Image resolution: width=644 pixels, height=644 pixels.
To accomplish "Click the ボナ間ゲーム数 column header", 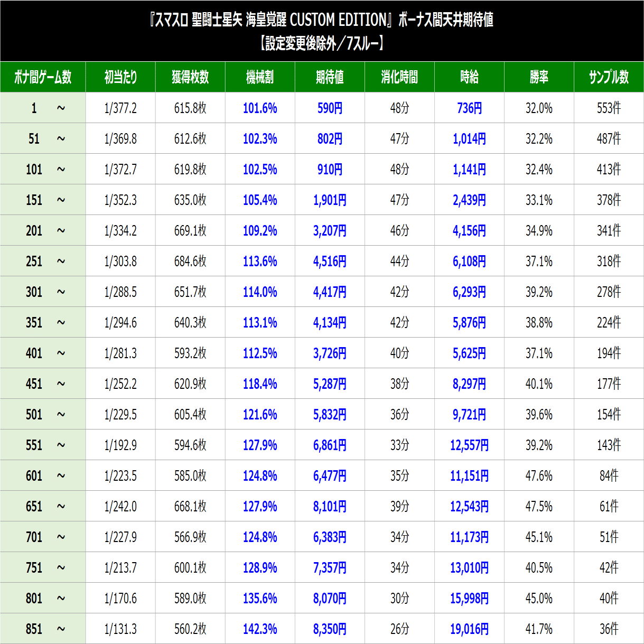I will pyautogui.click(x=43, y=77).
